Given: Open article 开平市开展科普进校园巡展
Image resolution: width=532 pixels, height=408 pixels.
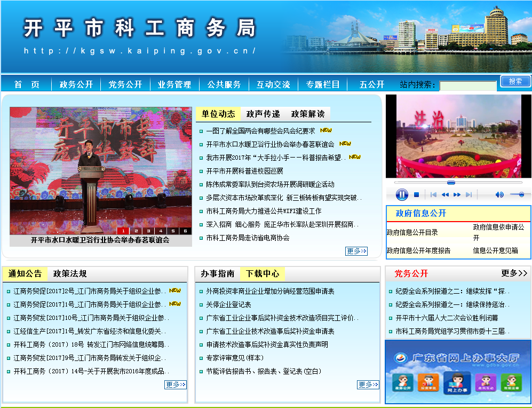Looking at the screenshot, I should (x=244, y=171).
